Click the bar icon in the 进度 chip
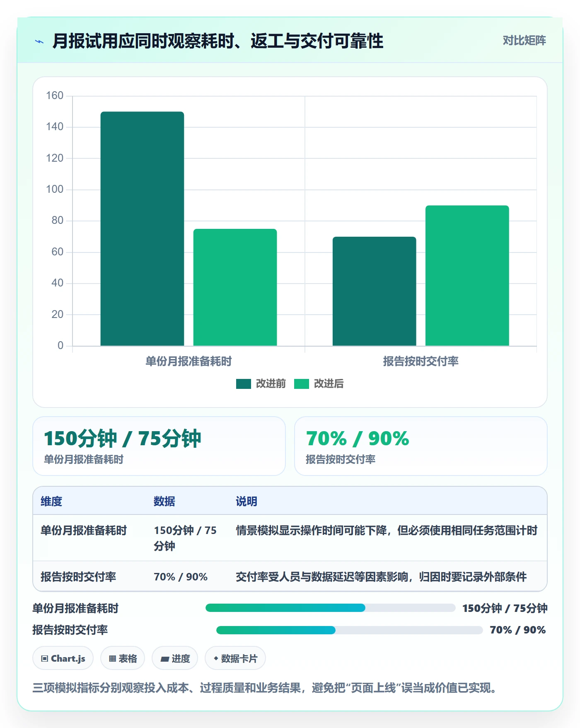 [165, 659]
